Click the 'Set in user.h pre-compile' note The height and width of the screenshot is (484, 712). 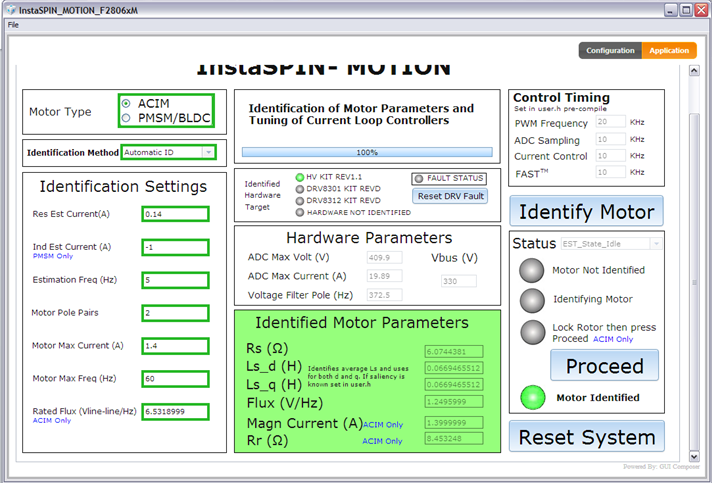click(560, 109)
